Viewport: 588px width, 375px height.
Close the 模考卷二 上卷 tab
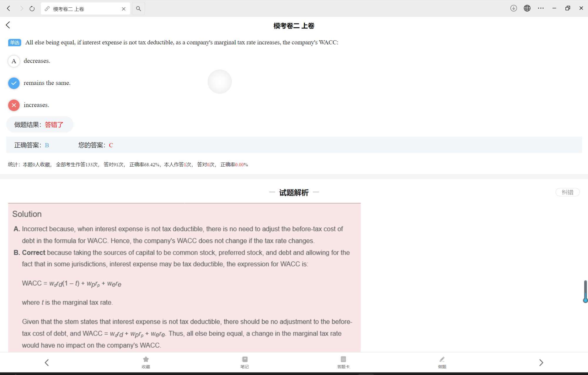click(x=123, y=9)
